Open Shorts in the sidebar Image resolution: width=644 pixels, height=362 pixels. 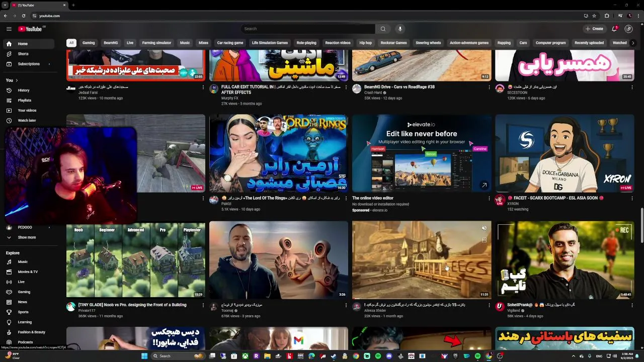pos(29,54)
